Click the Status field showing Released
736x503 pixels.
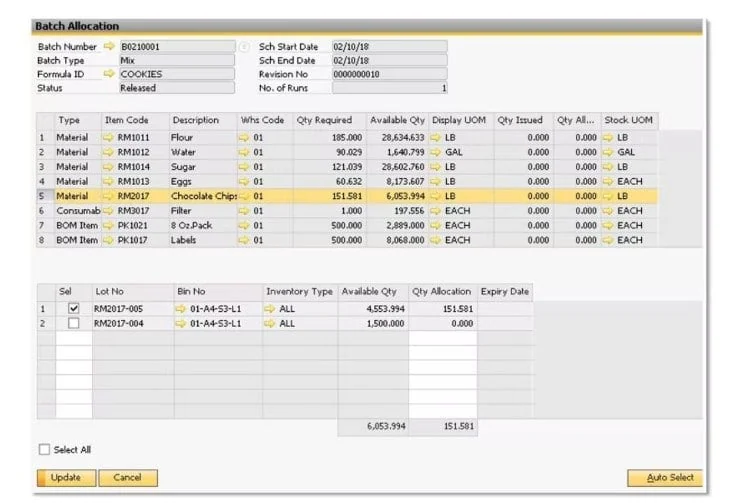(x=177, y=88)
